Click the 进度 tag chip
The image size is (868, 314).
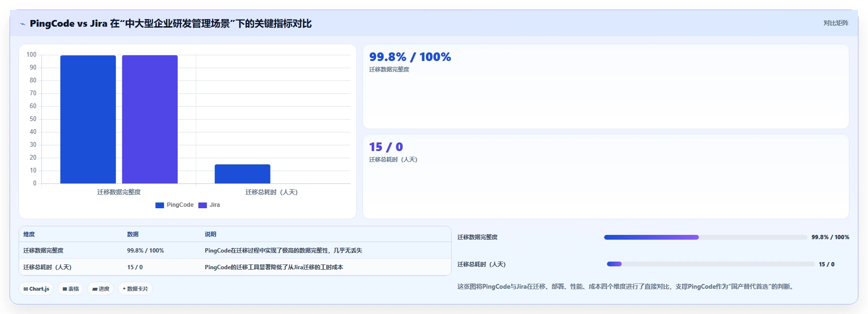pos(101,289)
